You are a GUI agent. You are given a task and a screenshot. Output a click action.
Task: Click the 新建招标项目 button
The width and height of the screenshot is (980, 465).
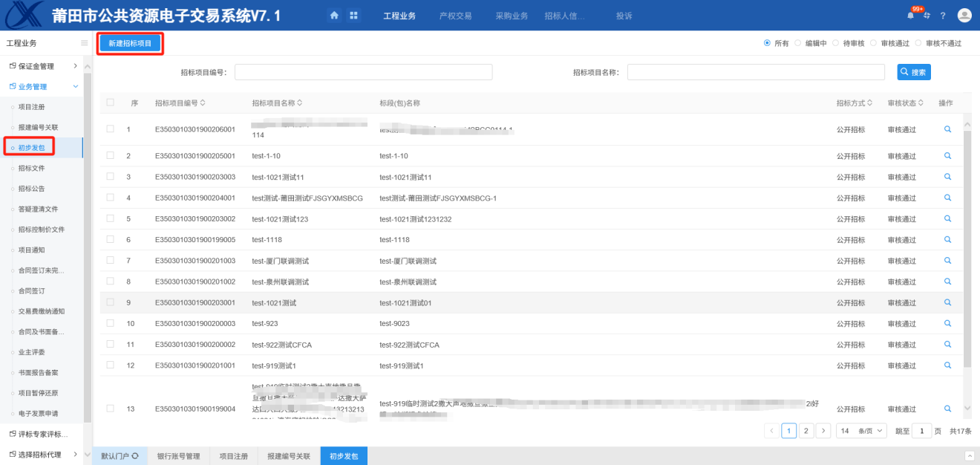click(130, 43)
